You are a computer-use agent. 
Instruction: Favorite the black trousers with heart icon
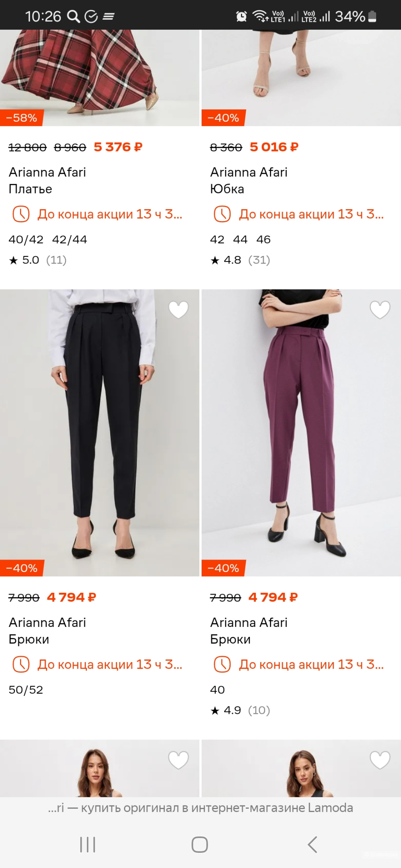tap(178, 310)
